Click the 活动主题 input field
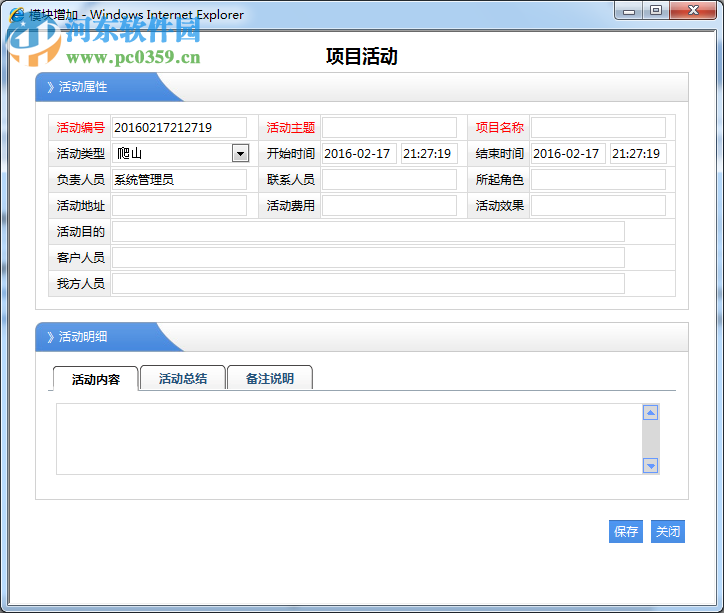724x613 pixels. pos(389,127)
